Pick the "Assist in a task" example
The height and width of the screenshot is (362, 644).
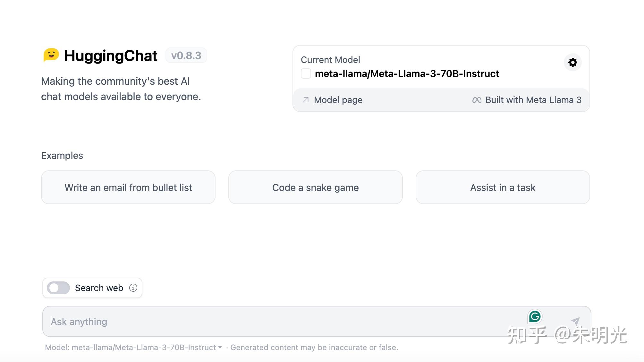point(503,187)
